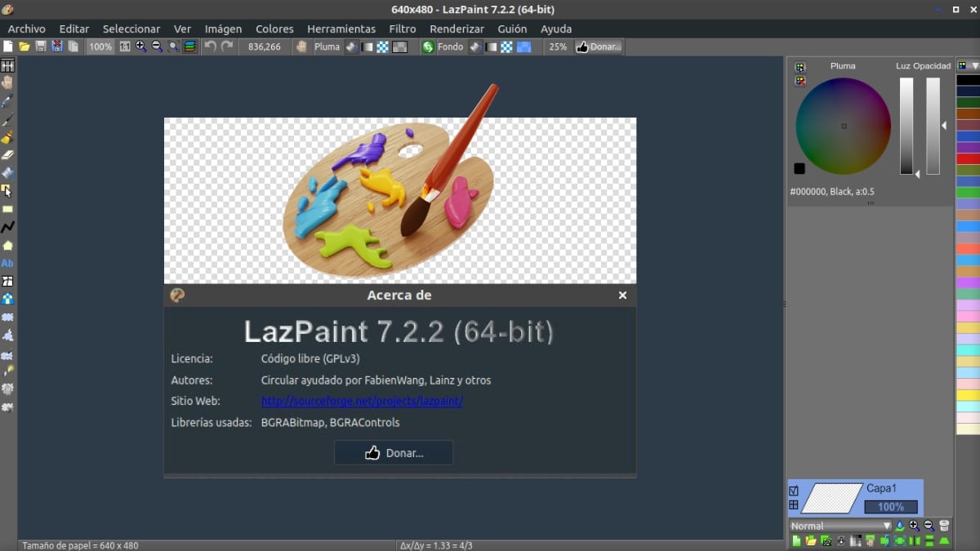The width and height of the screenshot is (980, 551).
Task: Select the text tool labeled Ab
Action: [x=8, y=263]
